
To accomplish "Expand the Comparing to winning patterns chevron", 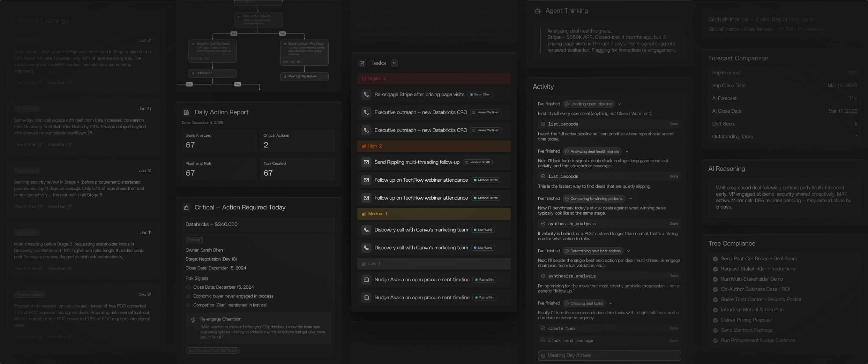I will pyautogui.click(x=631, y=199).
